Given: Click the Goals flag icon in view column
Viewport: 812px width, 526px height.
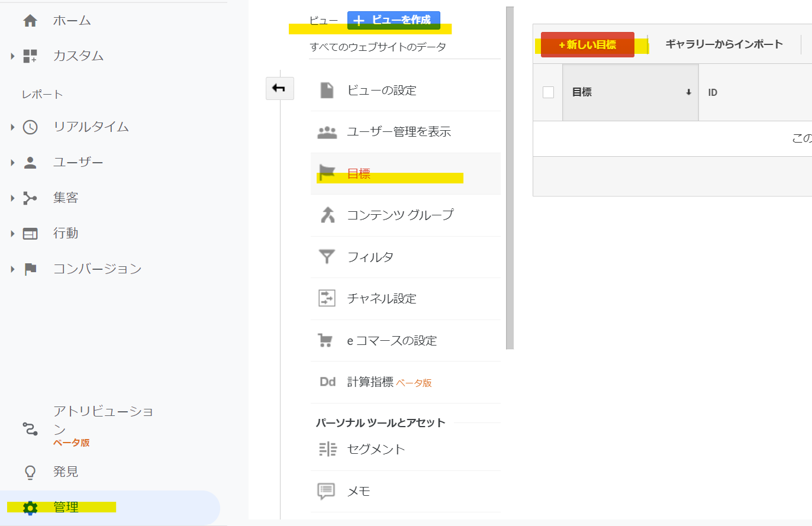Looking at the screenshot, I should (327, 172).
